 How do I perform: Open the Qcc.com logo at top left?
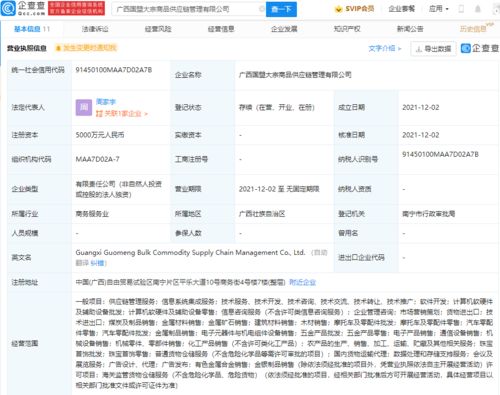23,8
